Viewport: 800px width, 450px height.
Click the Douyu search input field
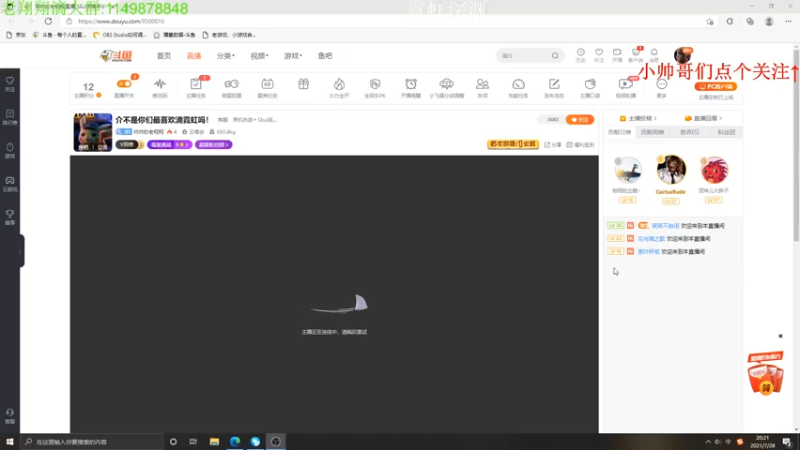(524, 56)
